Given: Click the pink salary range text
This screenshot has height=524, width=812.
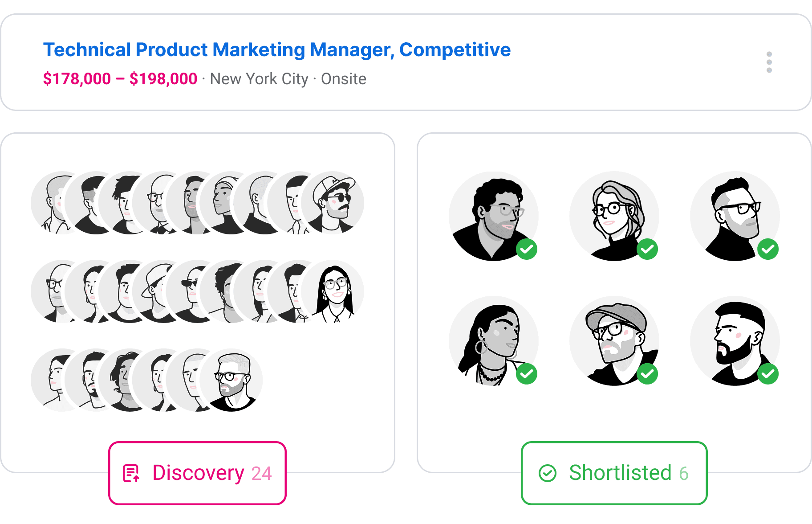Looking at the screenshot, I should pyautogui.click(x=119, y=79).
